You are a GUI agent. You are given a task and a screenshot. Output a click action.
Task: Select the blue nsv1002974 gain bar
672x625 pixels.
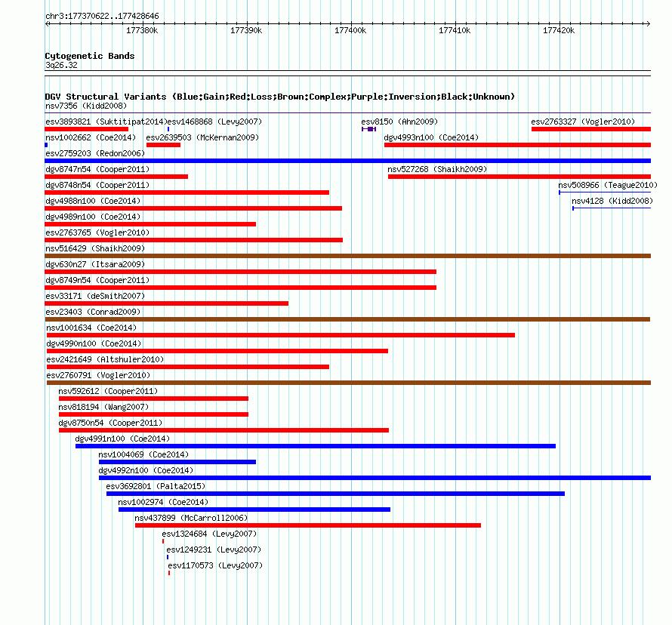(254, 510)
